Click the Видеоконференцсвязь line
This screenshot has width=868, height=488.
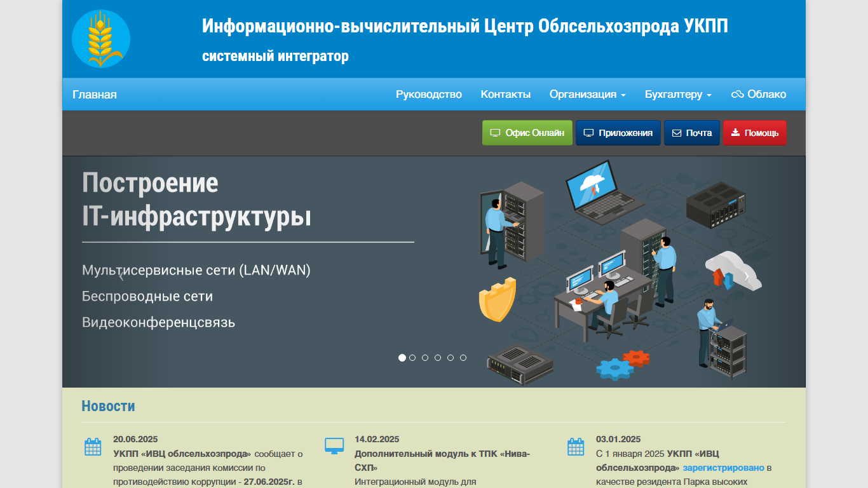pyautogui.click(x=159, y=322)
